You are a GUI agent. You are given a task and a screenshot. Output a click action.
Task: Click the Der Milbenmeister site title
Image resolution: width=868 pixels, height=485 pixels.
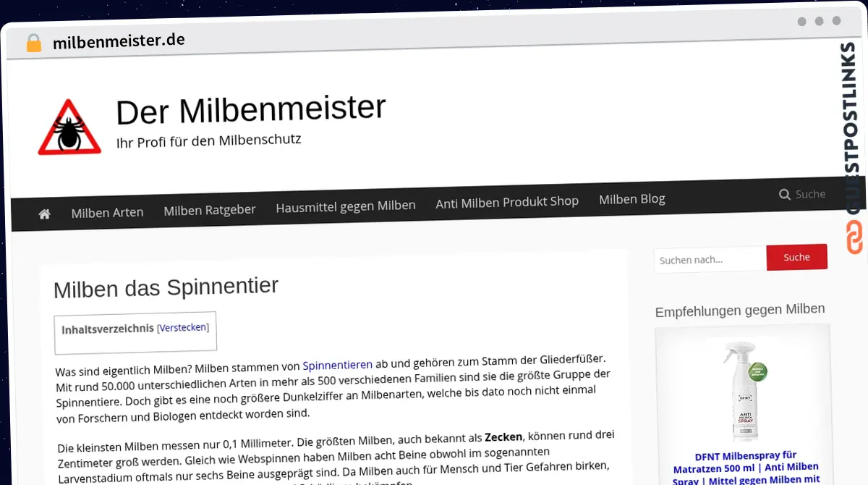250,110
